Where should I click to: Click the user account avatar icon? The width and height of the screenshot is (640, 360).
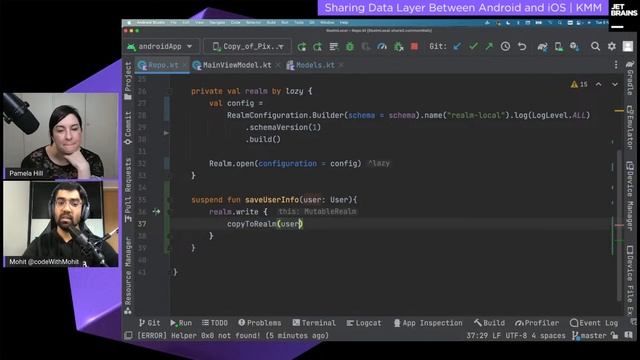pos(628,47)
